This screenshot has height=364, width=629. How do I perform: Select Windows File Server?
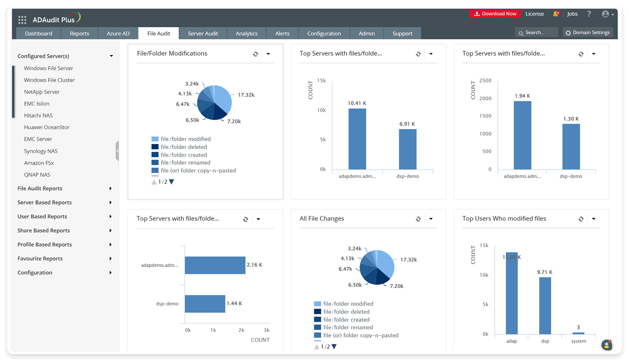[48, 68]
